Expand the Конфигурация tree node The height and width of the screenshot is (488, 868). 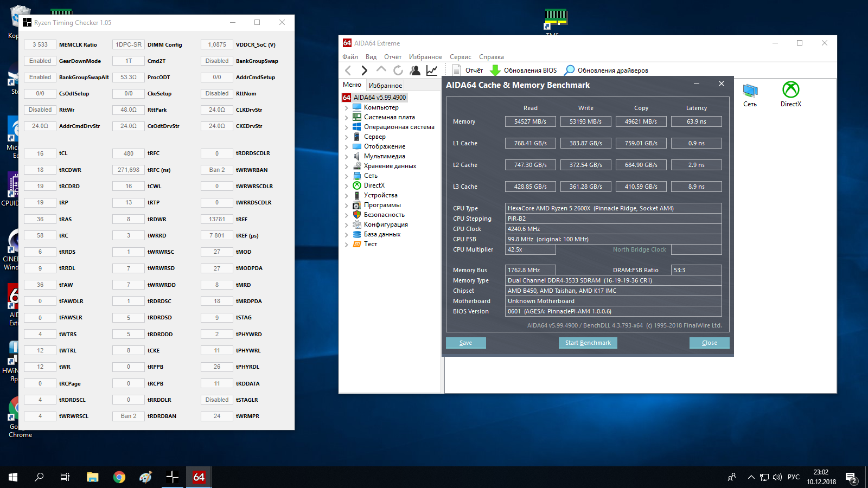(346, 224)
